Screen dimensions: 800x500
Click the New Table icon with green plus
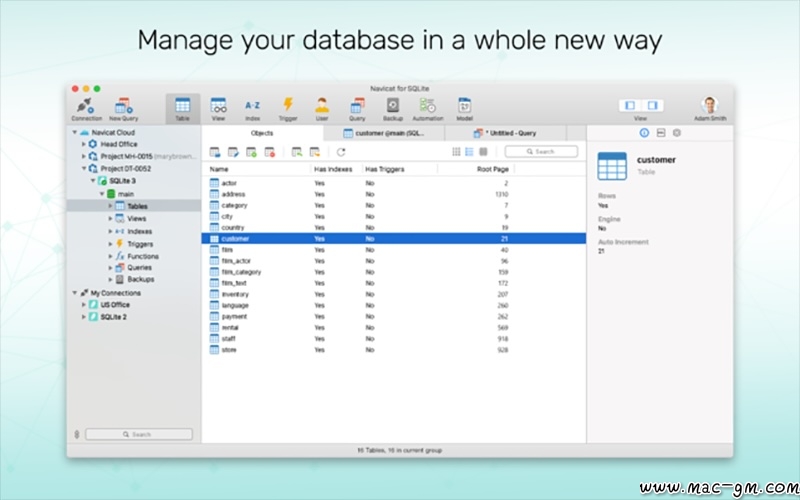(x=251, y=152)
